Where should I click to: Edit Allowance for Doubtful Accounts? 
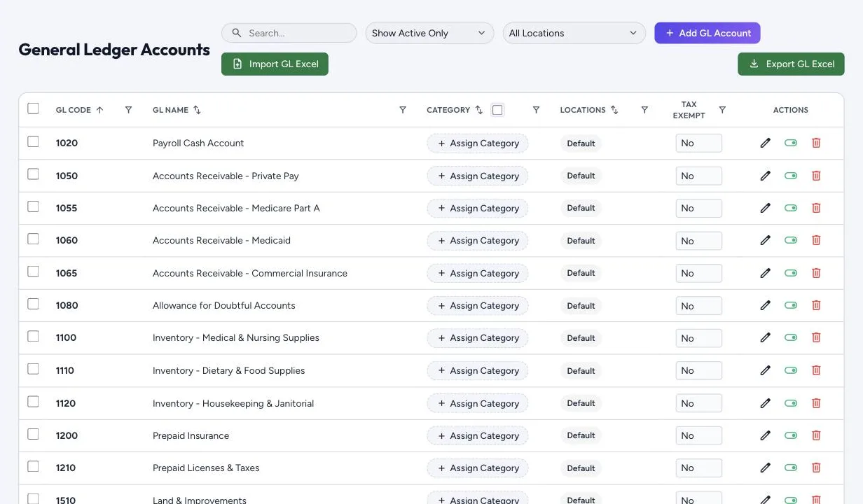click(766, 305)
